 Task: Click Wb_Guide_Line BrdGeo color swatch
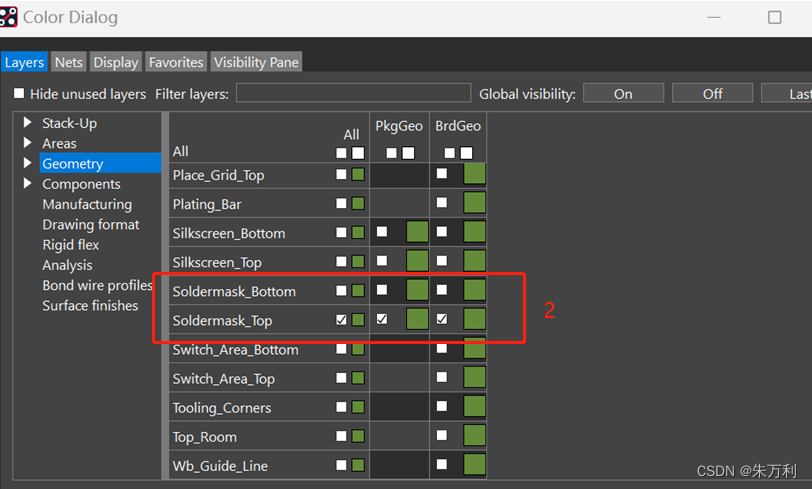475,465
